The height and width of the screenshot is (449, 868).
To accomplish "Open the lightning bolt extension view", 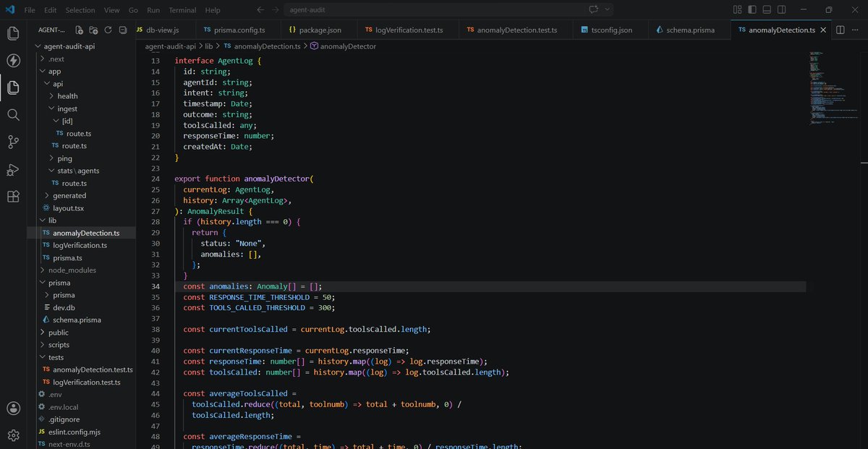I will tap(12, 61).
